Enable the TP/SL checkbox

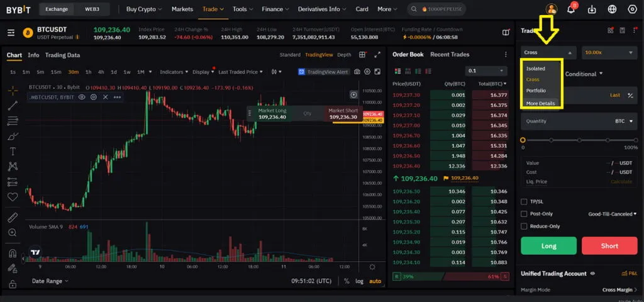[524, 202]
